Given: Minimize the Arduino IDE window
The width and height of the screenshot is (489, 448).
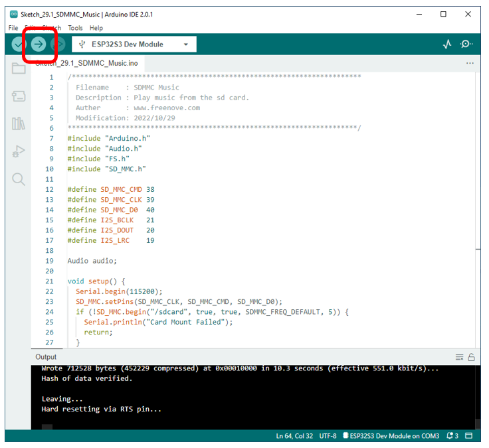Looking at the screenshot, I should click(x=419, y=15).
